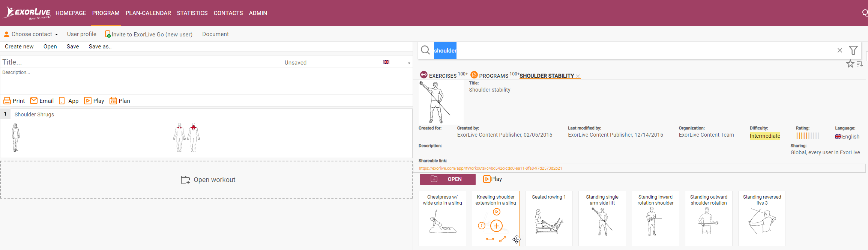Show favorites with the star icon
Screen dimensions: 868x250
coord(850,64)
